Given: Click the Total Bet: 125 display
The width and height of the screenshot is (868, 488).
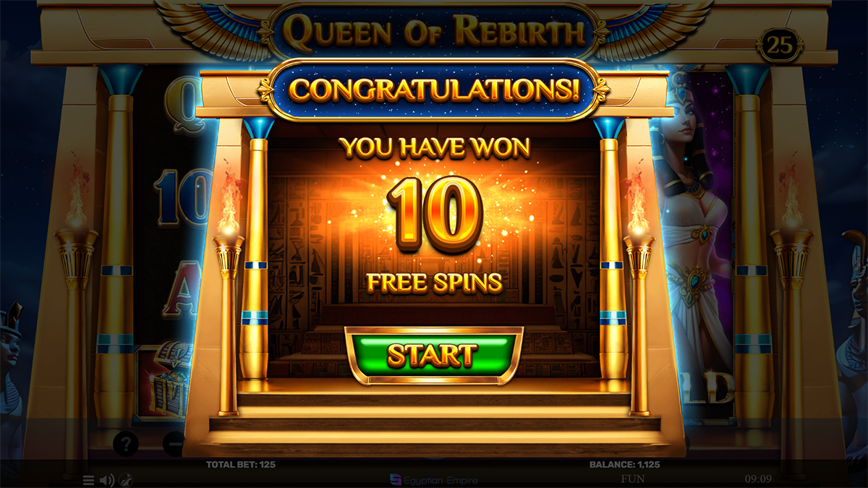Looking at the screenshot, I should coord(240,464).
